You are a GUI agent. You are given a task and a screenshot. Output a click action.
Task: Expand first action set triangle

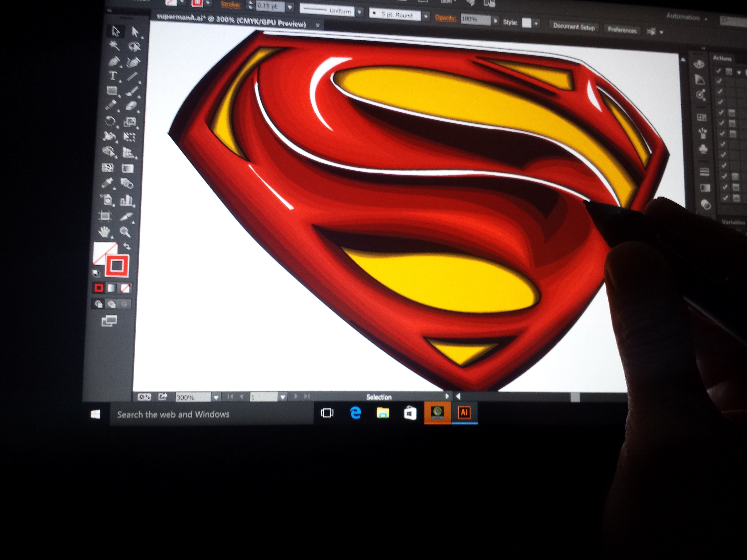[739, 72]
